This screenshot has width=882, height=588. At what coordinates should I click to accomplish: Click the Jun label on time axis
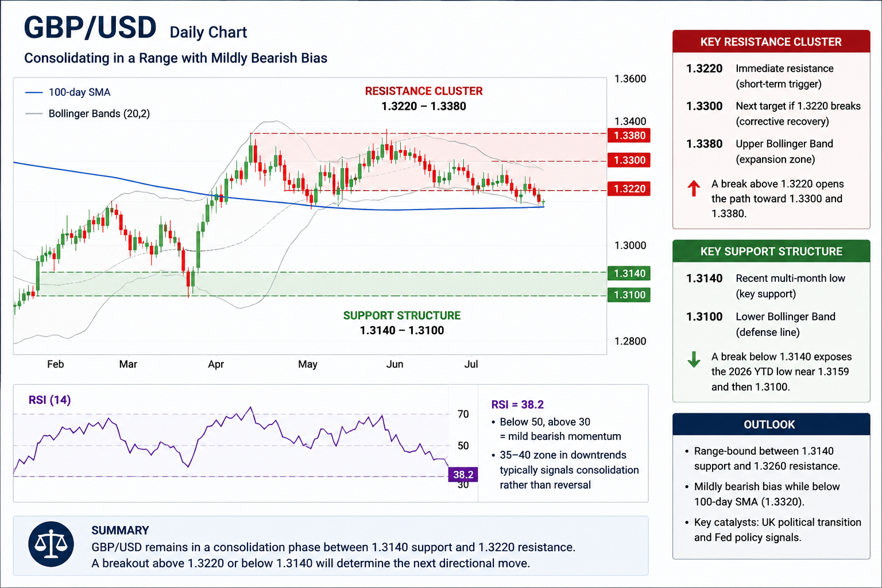click(394, 364)
